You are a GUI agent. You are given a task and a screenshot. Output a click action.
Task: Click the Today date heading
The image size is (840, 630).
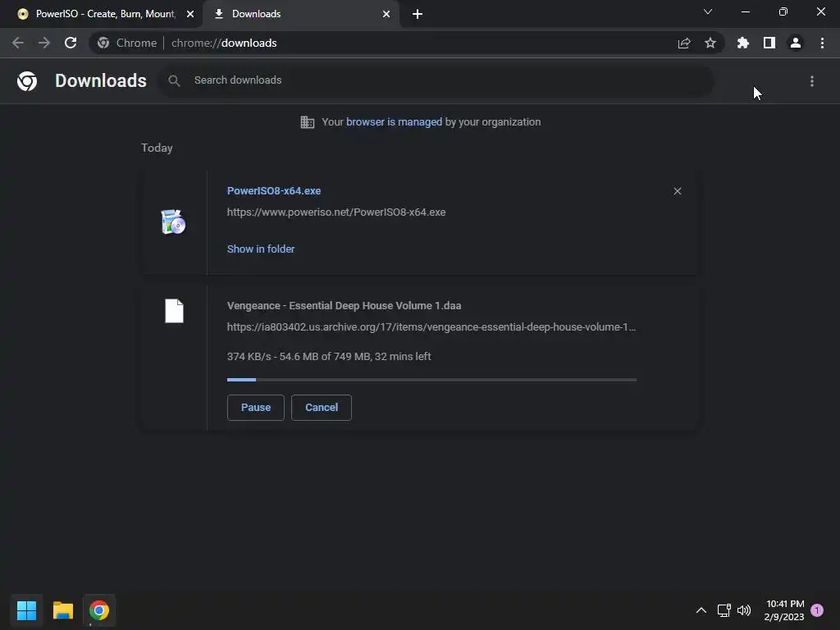pyautogui.click(x=157, y=148)
